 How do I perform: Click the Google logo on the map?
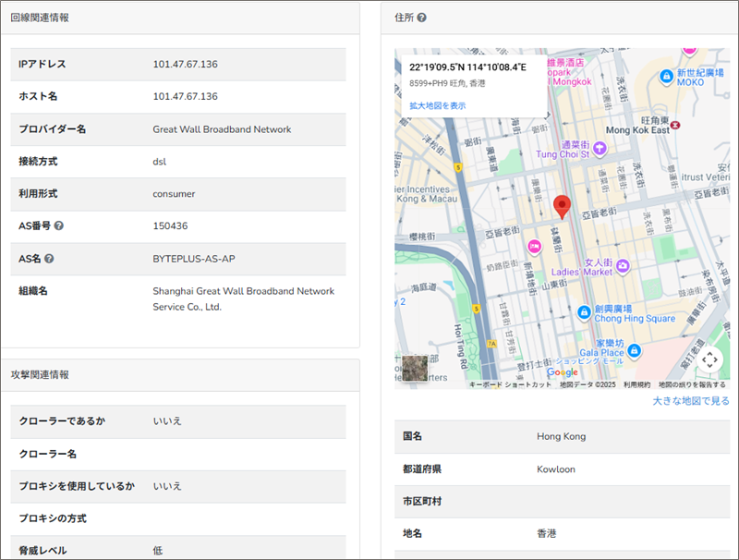562,372
